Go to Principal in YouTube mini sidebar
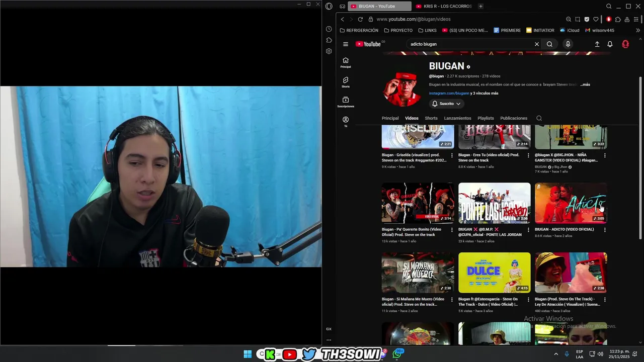Viewport: 644px width, 362px height. click(x=346, y=62)
